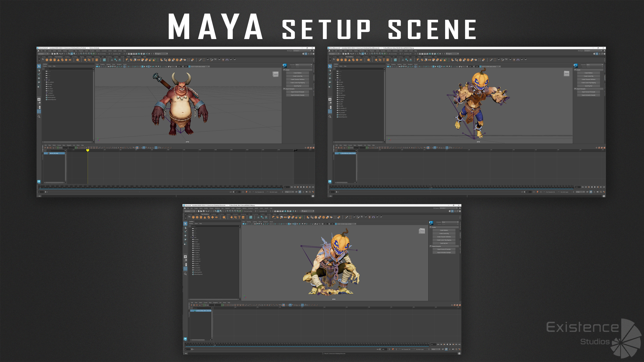Image resolution: width=644 pixels, height=362 pixels.
Task: Toggle the textured display button in Ghoul viewport toolbar
Action: pyautogui.click(x=295, y=224)
